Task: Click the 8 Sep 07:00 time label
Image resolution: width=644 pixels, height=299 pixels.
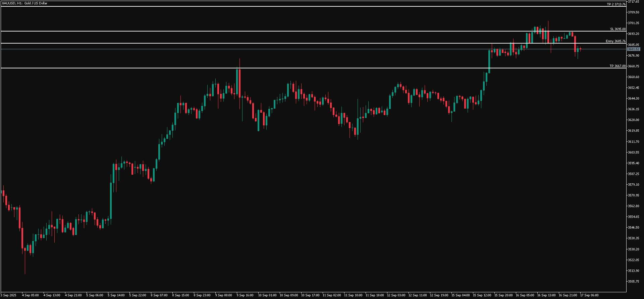Action: coord(159,295)
